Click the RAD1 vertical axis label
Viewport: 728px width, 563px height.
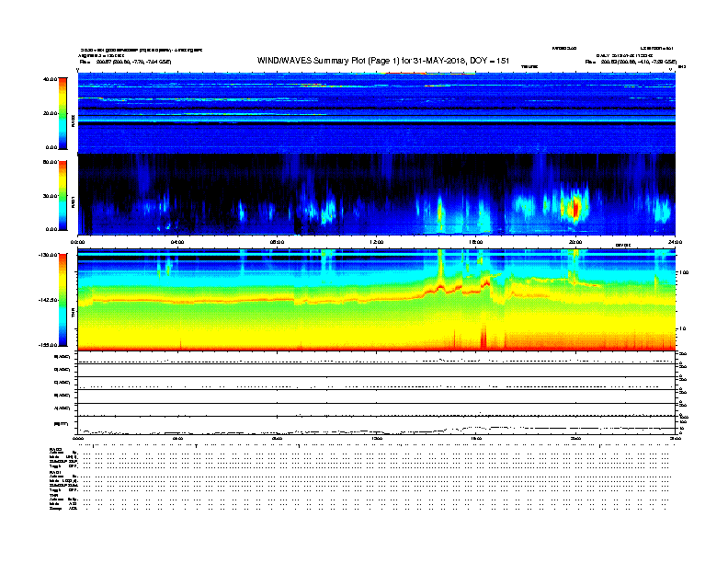click(73, 201)
